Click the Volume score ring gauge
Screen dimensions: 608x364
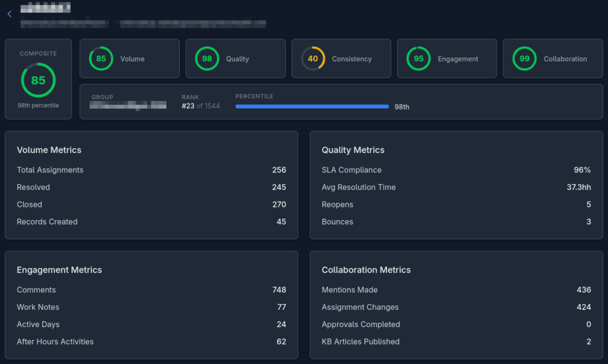point(101,59)
